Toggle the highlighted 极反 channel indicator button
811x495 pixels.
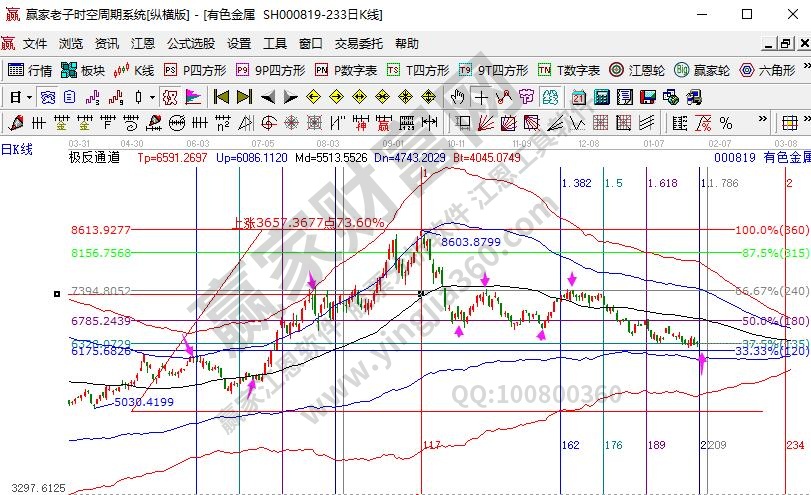[169, 97]
